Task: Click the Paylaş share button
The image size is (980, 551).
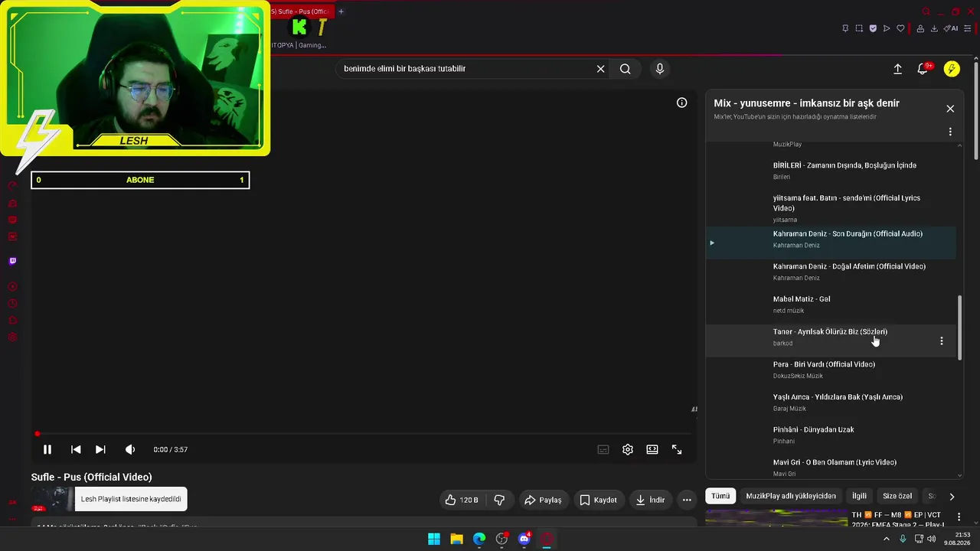Action: [x=543, y=500]
